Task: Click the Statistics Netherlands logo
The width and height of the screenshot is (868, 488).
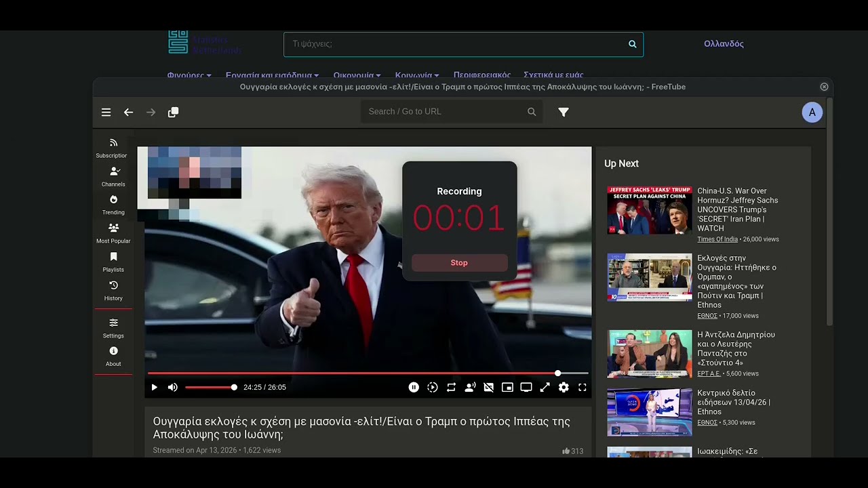Action: 203,43
